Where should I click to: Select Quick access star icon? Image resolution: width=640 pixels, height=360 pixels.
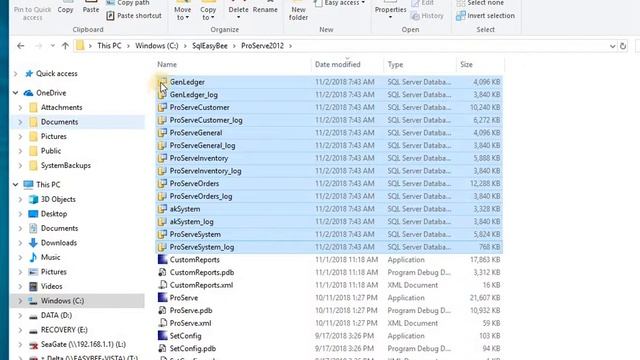tap(29, 74)
